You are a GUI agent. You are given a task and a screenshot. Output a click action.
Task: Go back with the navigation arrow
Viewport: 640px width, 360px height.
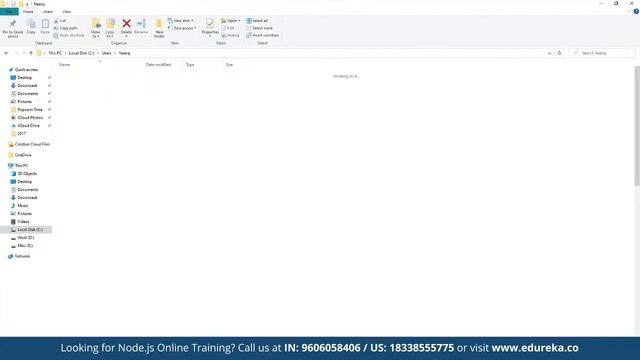6,53
